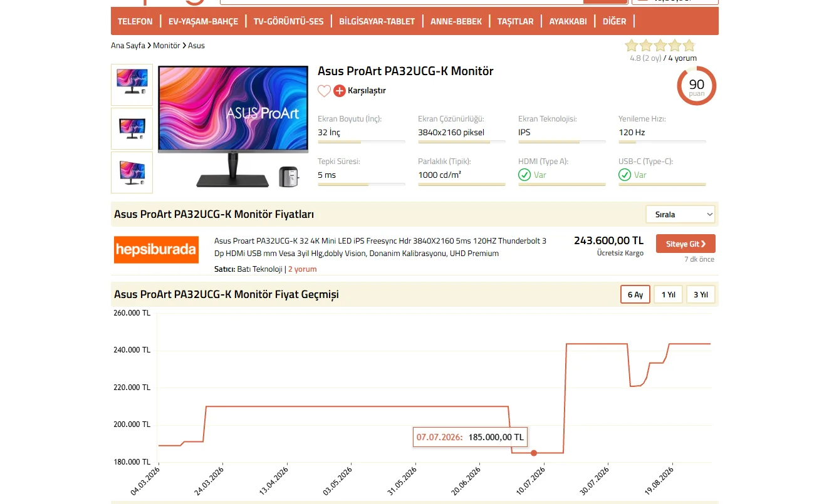Click the 3840x2160 piksel resolution value
The image size is (834, 504).
[451, 133]
